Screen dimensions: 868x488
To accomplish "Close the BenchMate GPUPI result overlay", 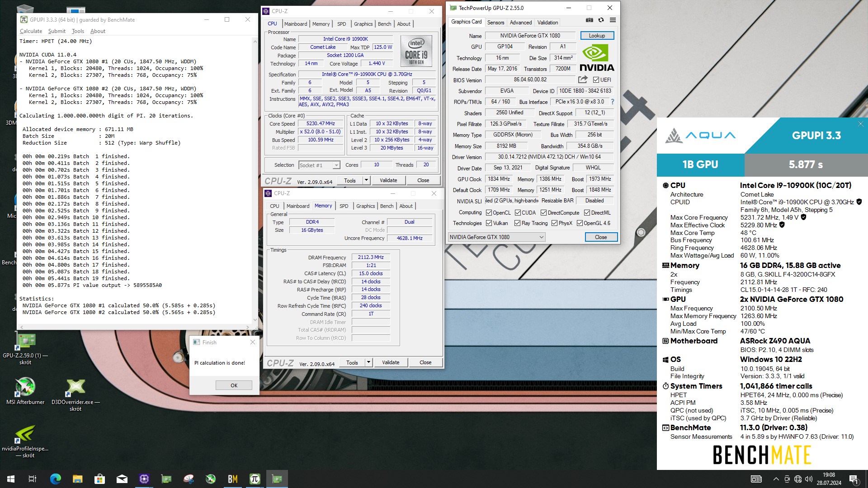I will click(861, 124).
